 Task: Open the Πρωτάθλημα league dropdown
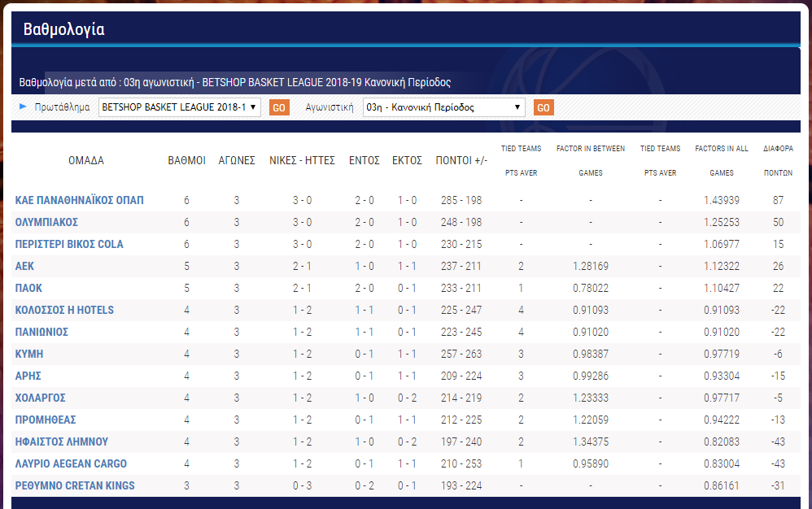(179, 107)
